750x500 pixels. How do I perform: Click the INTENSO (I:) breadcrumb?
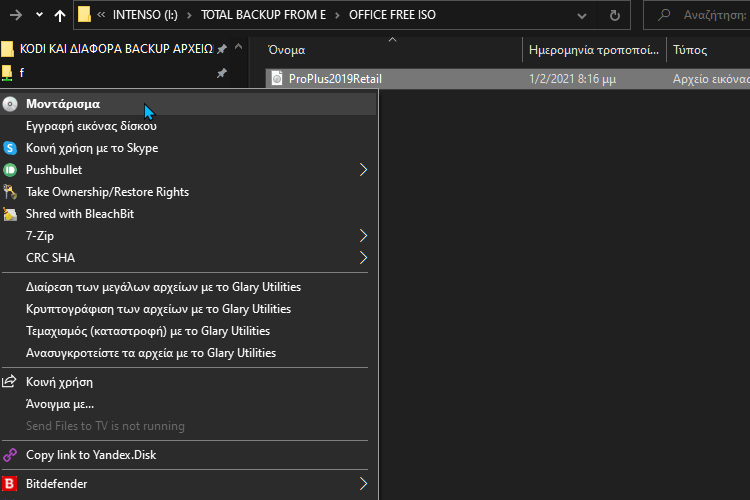(145, 15)
